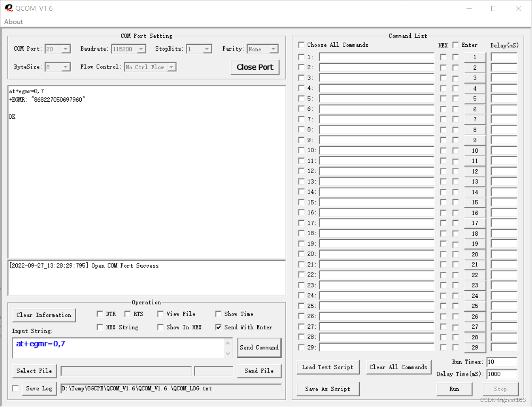Close the QCOM window
The height and width of the screenshot is (407, 532).
(x=519, y=9)
